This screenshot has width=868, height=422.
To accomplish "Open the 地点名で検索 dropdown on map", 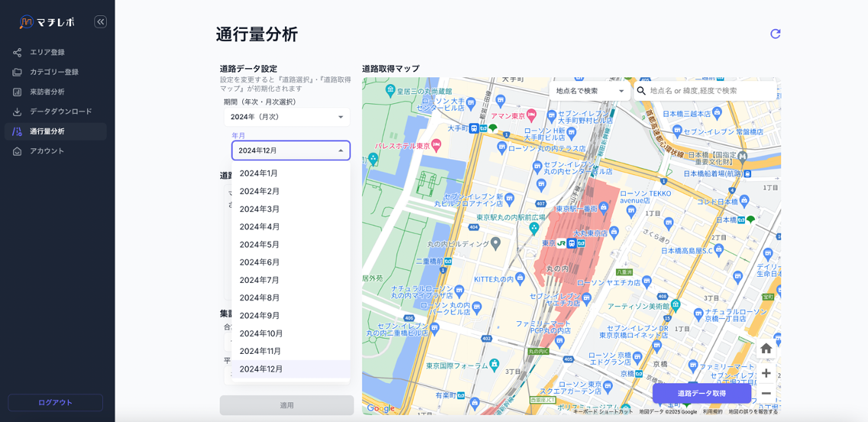I will [590, 91].
